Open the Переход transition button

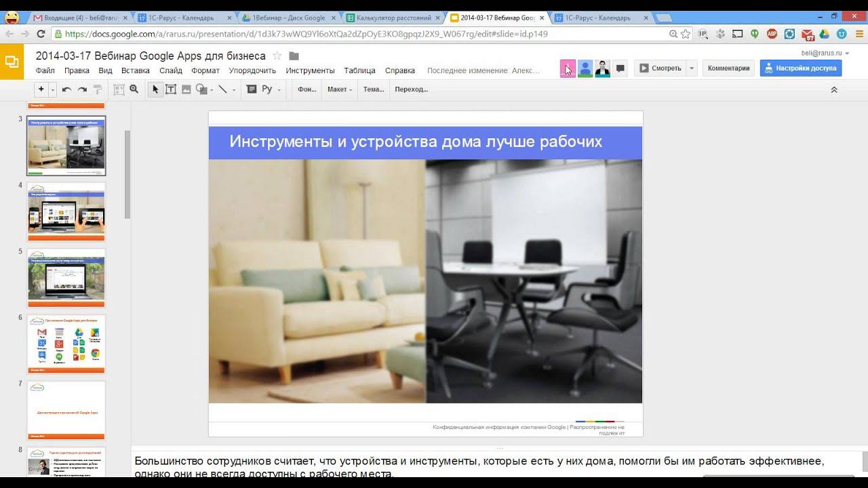pos(412,89)
